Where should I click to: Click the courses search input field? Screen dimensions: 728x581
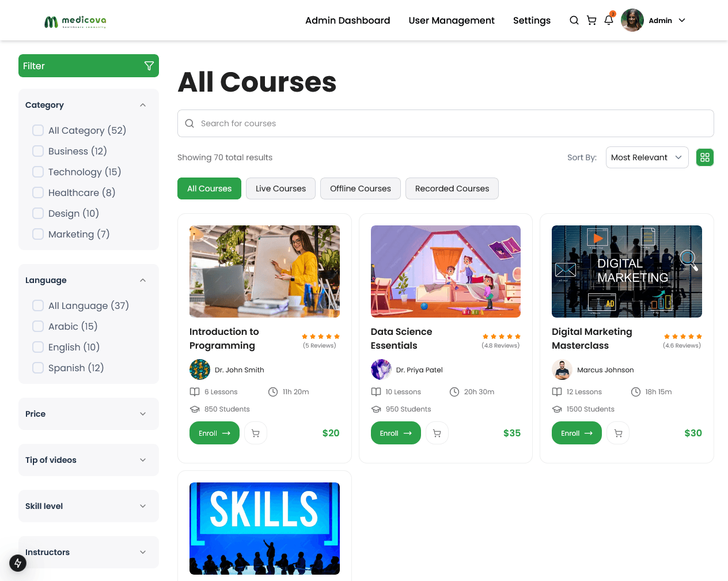pyautogui.click(x=445, y=123)
